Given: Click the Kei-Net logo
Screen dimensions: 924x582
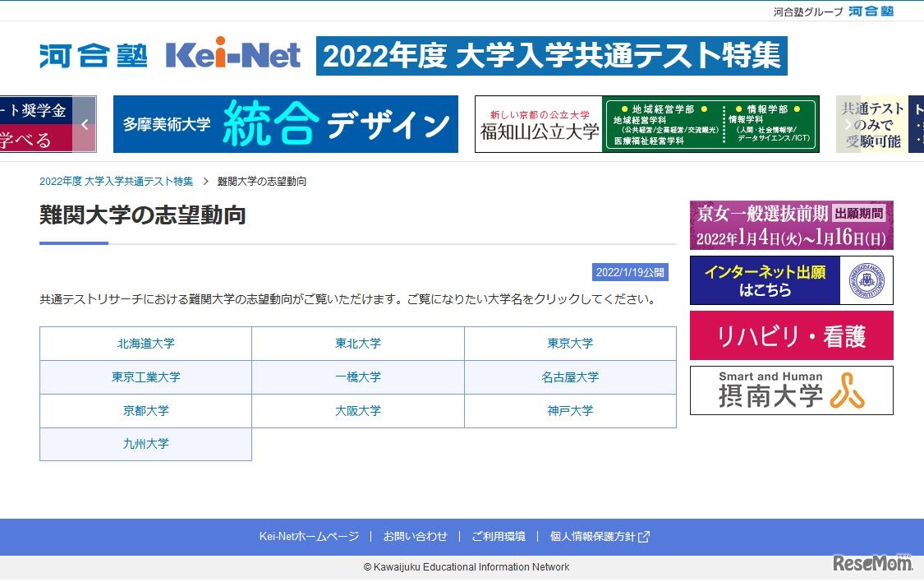Looking at the screenshot, I should click(233, 53).
